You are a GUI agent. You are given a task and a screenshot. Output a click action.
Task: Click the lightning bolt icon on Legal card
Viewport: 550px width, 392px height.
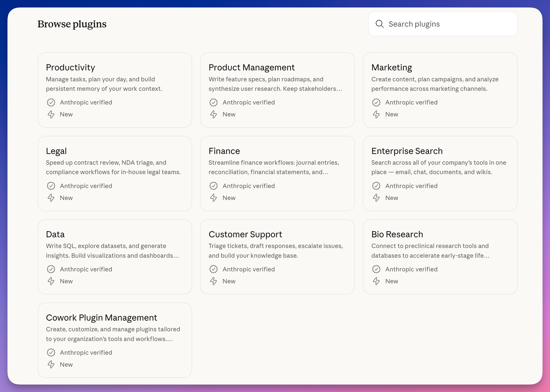[x=51, y=198]
